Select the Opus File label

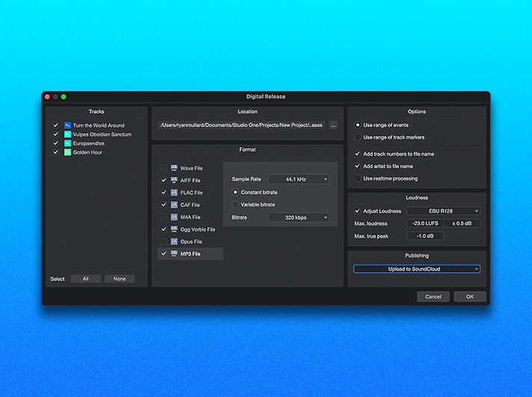click(191, 241)
